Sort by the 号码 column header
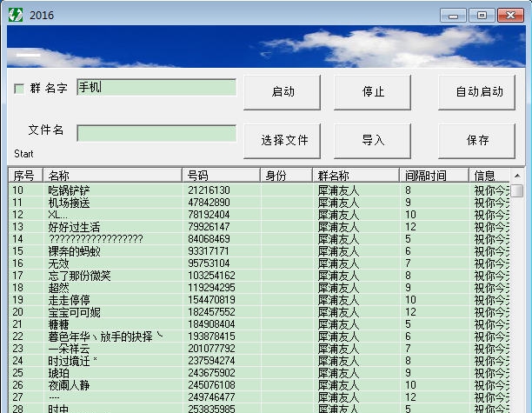Screen dimensions: 532x413 click(221, 176)
